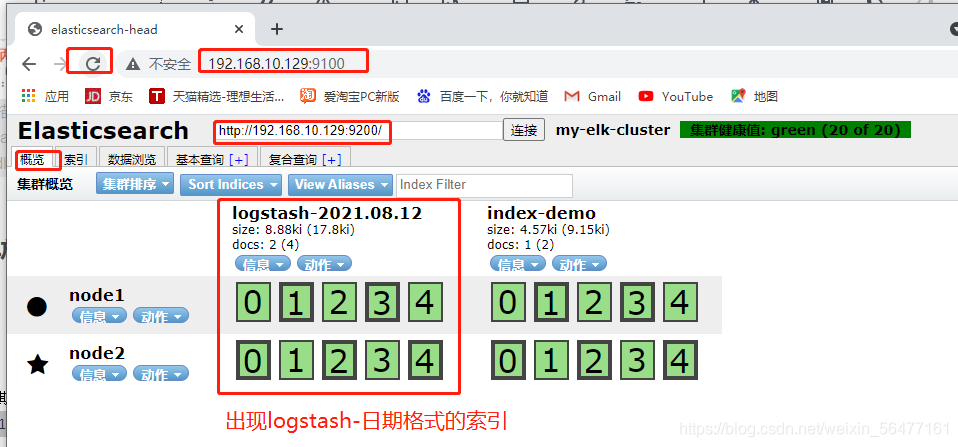
Task: Click node2's logstash shard 4
Action: 425,360
